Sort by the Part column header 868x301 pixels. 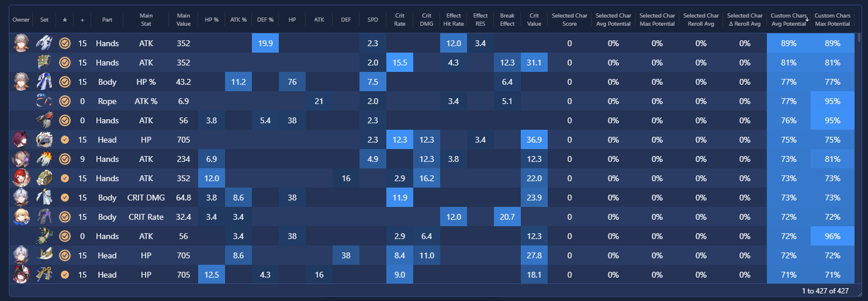(107, 19)
